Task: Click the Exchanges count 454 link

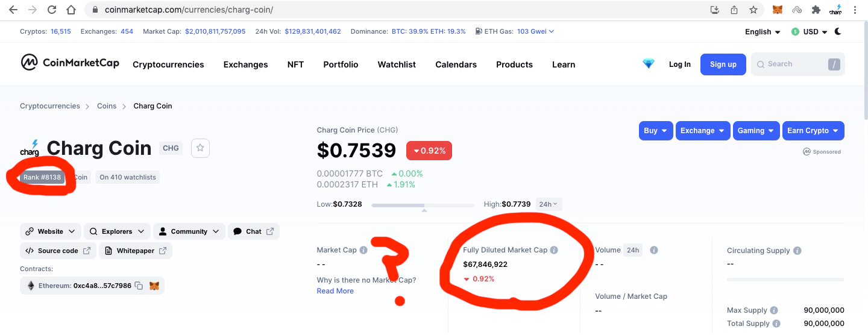Action: 127,31
